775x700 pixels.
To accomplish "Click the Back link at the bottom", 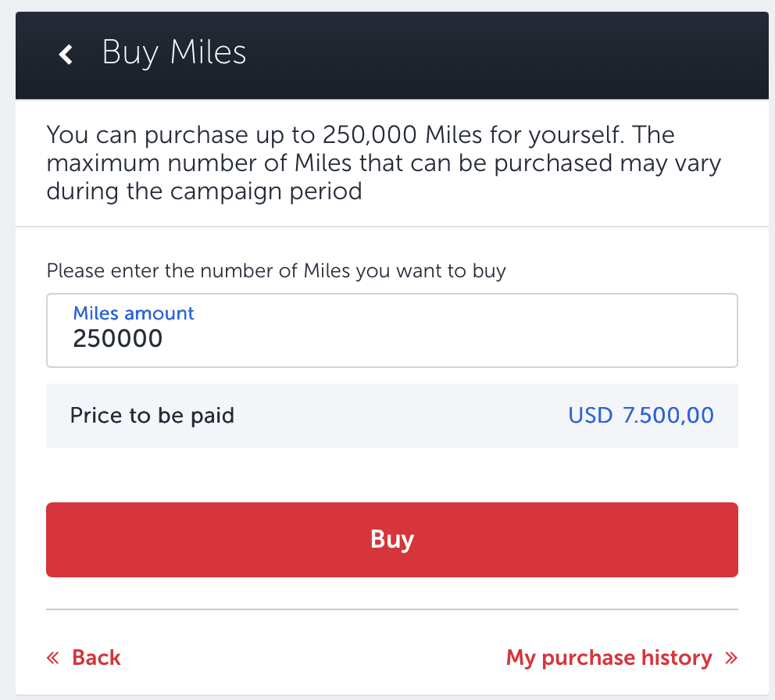I will click(96, 657).
